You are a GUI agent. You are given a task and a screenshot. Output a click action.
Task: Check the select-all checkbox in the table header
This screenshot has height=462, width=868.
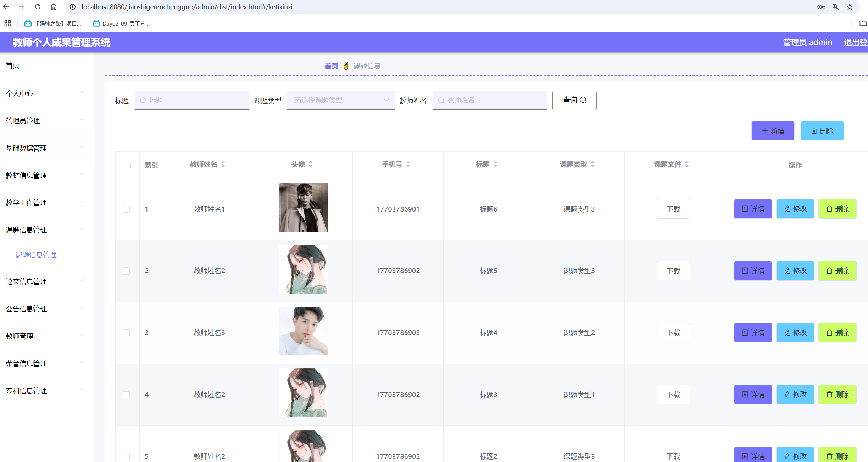point(127,165)
